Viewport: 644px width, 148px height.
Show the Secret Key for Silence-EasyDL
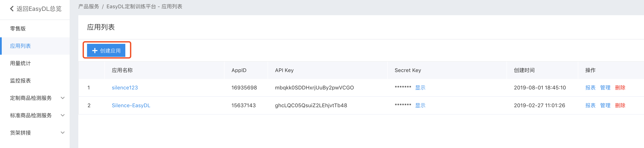[420, 105]
